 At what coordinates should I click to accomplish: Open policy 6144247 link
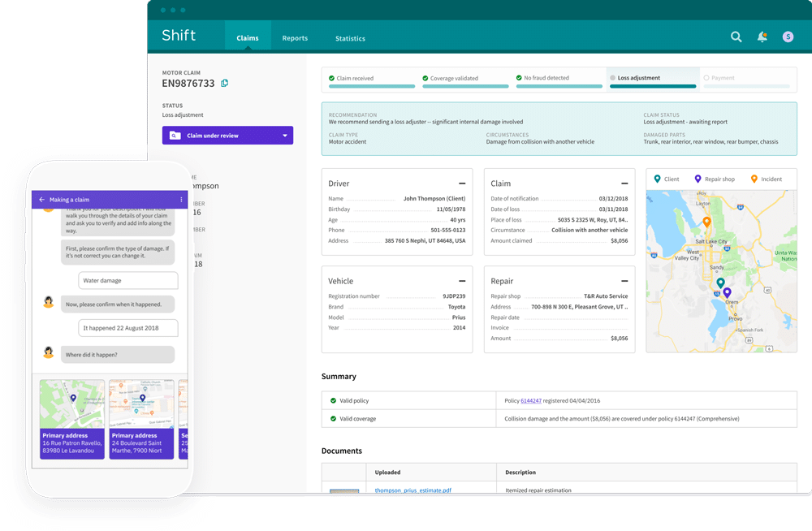pos(531,401)
